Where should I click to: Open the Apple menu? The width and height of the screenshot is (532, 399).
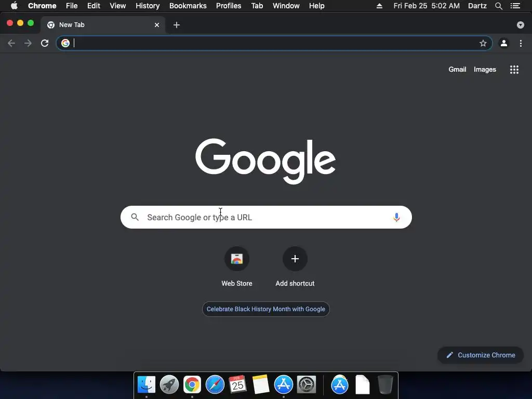point(14,6)
